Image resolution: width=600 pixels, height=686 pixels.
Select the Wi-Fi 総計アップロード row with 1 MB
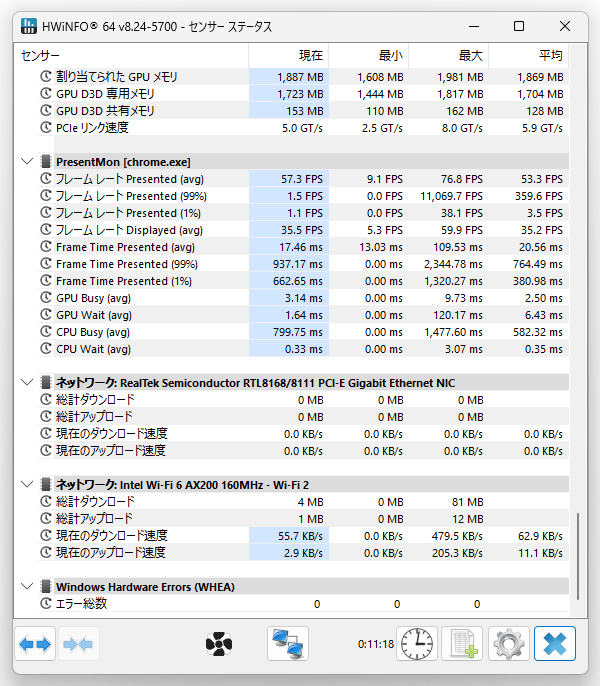point(303,519)
